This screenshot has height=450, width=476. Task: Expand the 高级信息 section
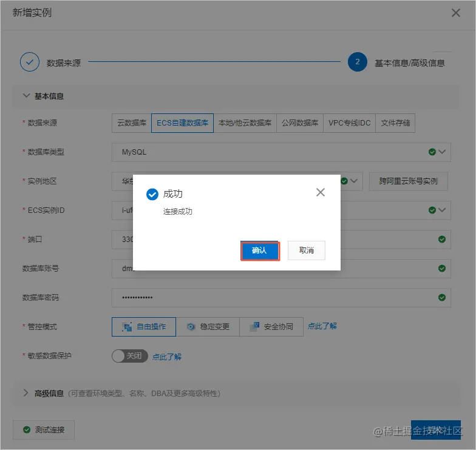pos(25,393)
